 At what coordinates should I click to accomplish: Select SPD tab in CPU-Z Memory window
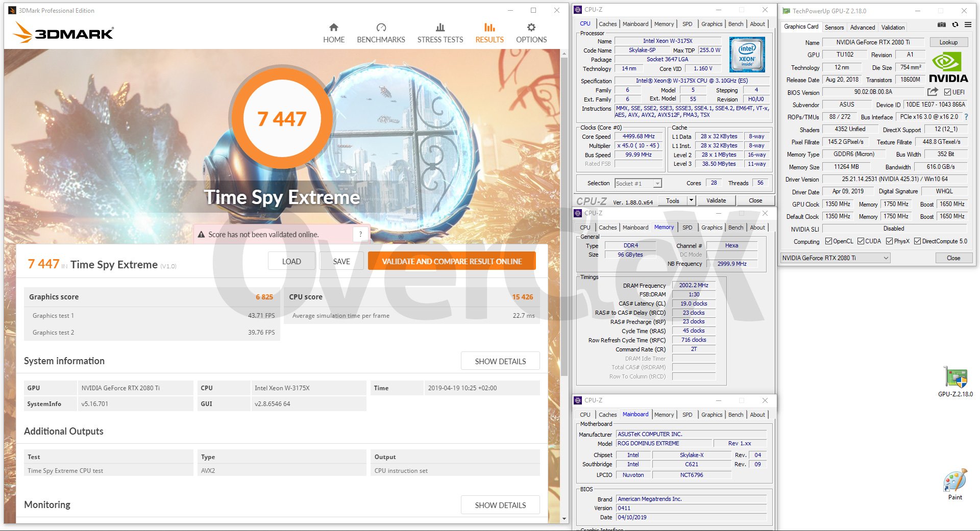pos(687,227)
